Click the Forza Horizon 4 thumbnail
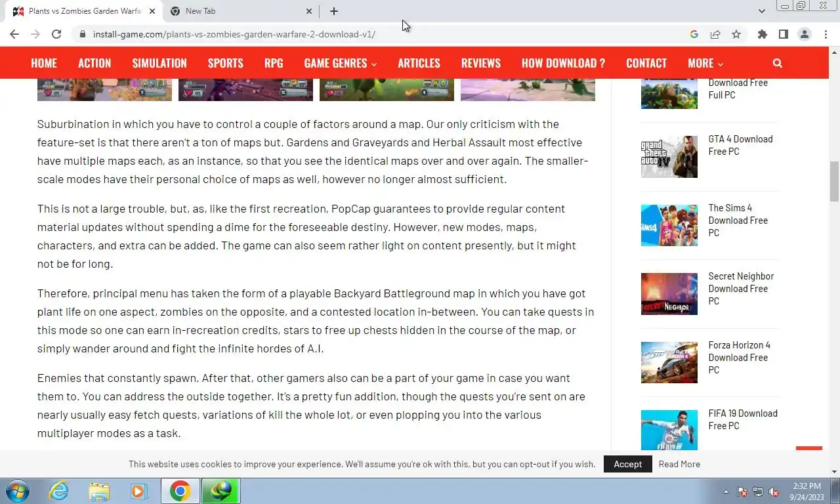Viewport: 840px width, 504px height. [x=669, y=362]
